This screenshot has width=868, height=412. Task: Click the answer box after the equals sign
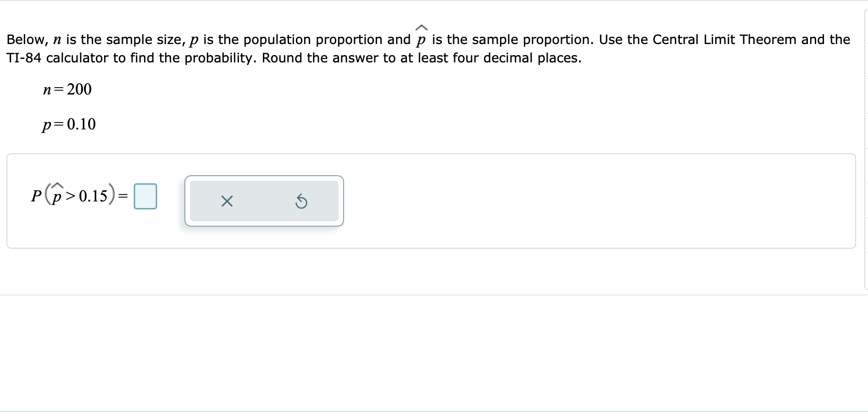pos(145,196)
